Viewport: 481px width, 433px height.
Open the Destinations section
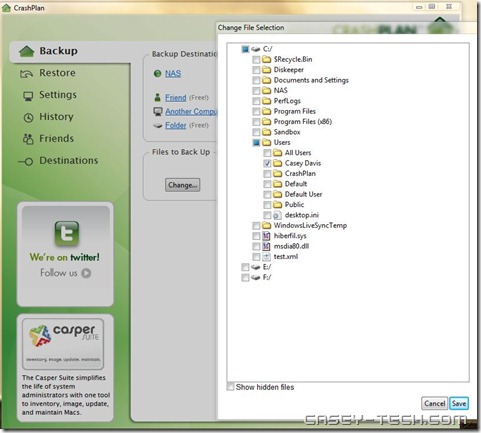tap(69, 161)
